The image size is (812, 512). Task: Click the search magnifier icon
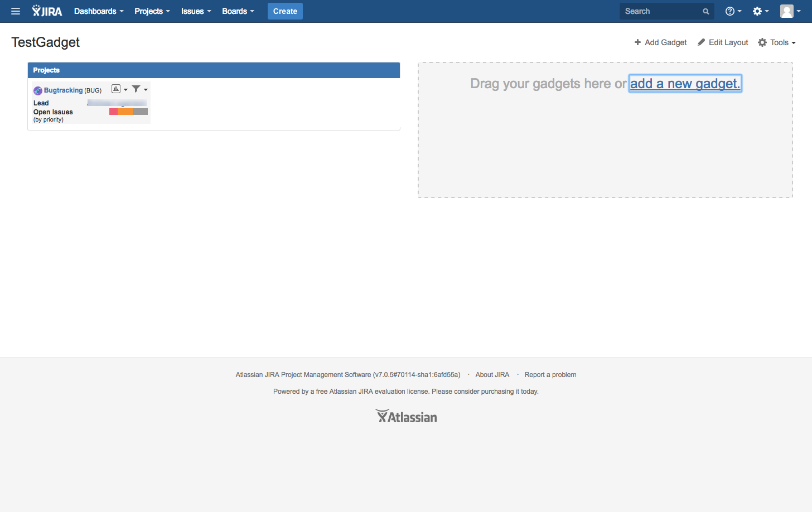706,11
